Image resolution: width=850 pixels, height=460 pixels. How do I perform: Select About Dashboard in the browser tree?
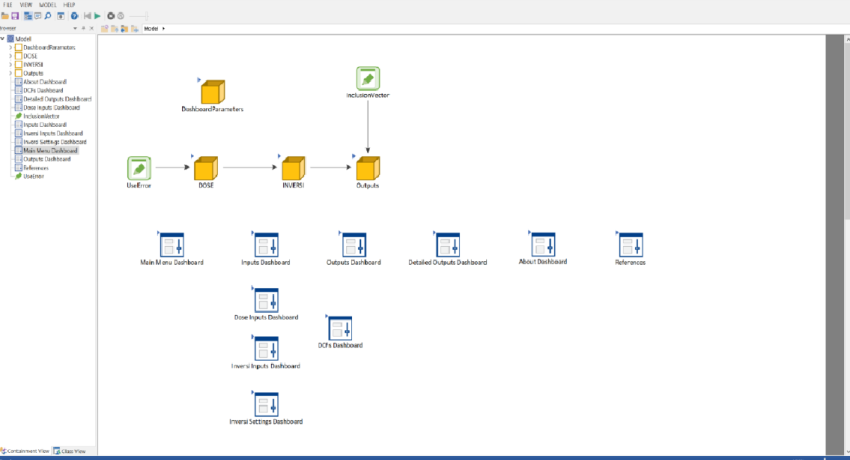tap(44, 82)
